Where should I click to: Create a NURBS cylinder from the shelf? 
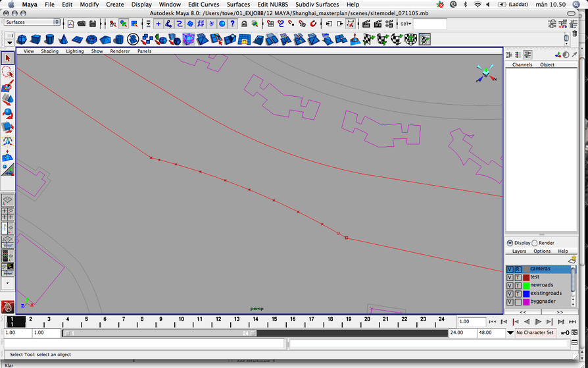(49, 39)
